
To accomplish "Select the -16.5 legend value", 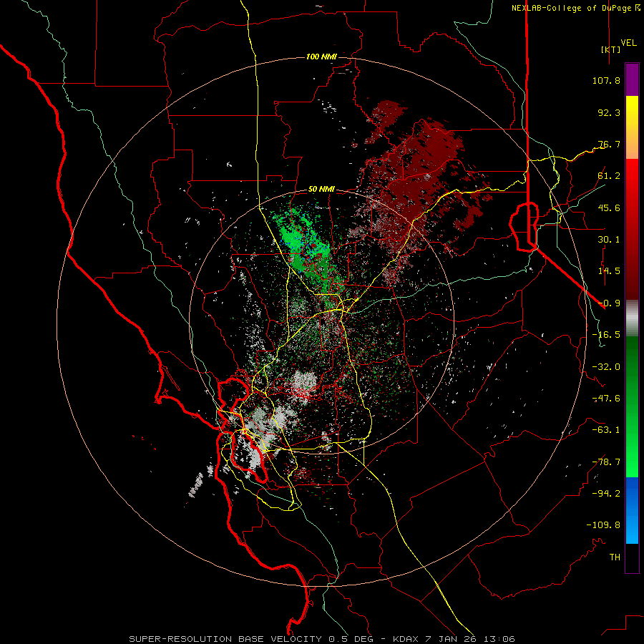I will [606, 335].
